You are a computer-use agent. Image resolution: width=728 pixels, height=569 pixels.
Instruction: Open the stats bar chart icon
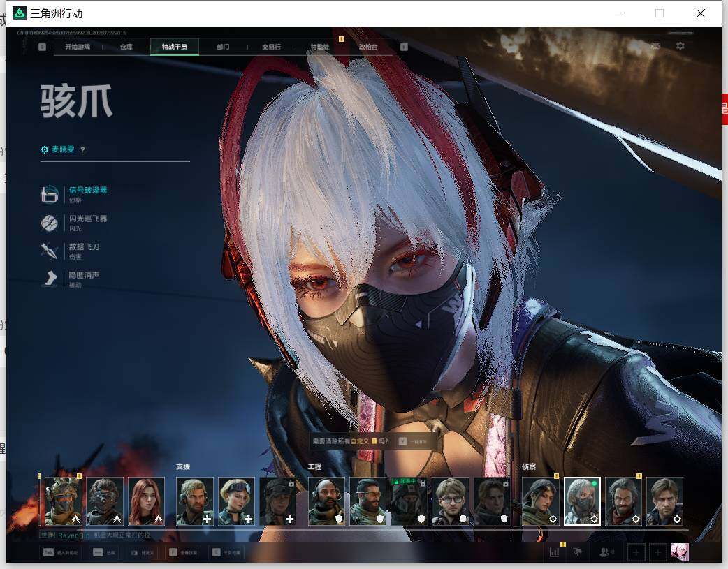tap(554, 552)
